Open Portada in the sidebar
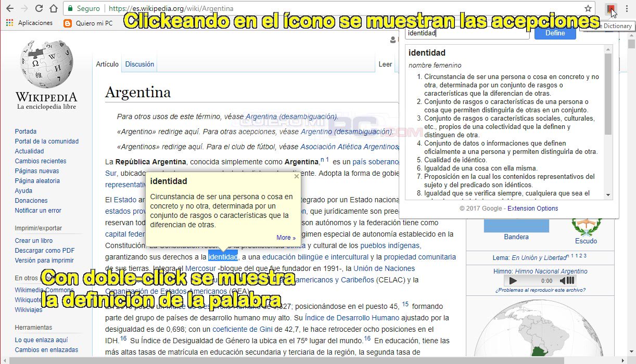The width and height of the screenshot is (636, 364). coord(26,132)
